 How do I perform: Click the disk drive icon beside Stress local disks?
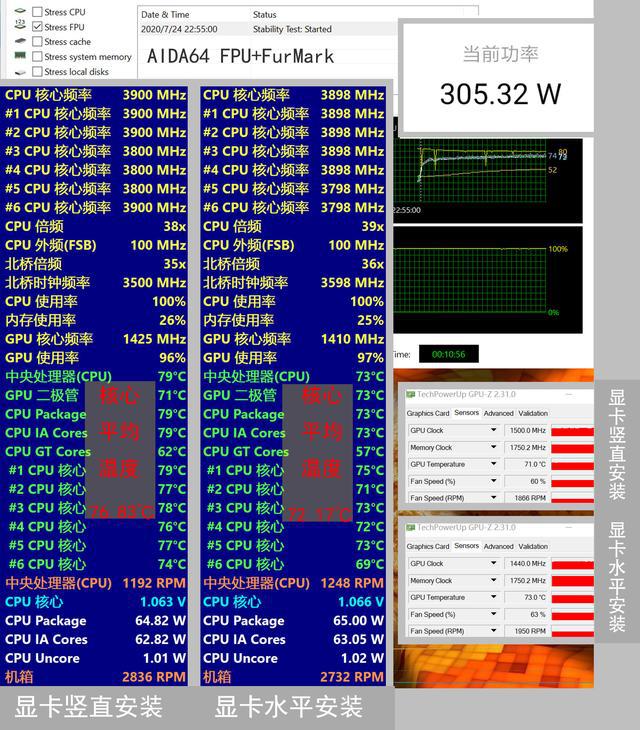coord(20,72)
